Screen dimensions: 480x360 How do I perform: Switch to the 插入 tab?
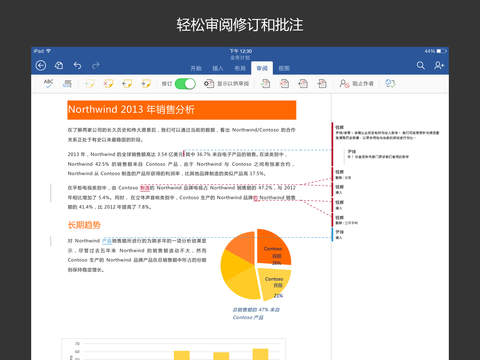point(218,68)
